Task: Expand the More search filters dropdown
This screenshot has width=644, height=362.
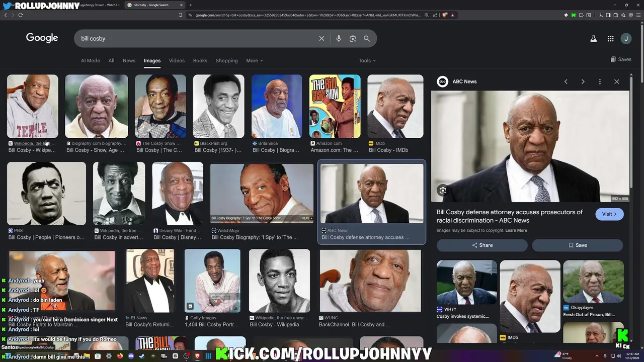Action: click(x=254, y=61)
